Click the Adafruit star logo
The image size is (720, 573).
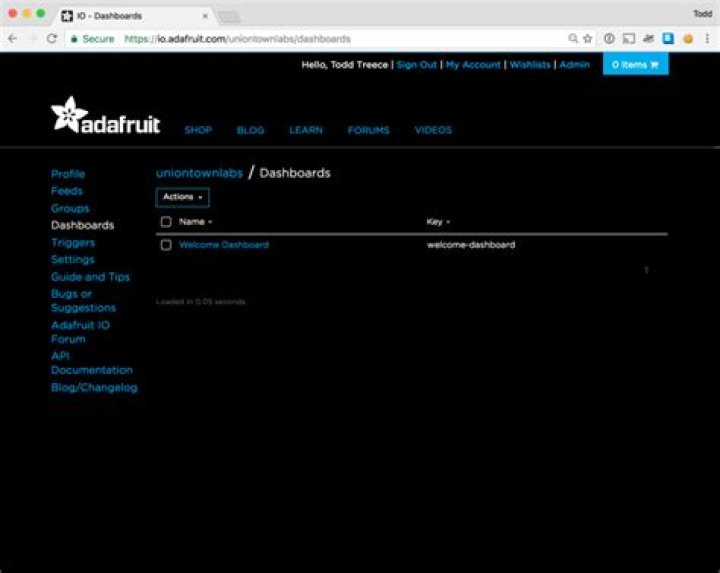click(x=70, y=115)
